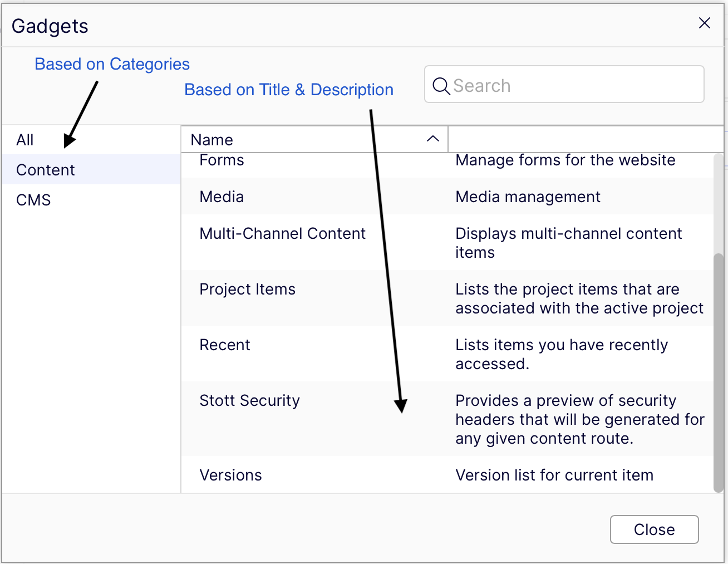Click the X icon to dismiss Gadgets dialog
This screenshot has height=564, width=728.
(x=704, y=23)
